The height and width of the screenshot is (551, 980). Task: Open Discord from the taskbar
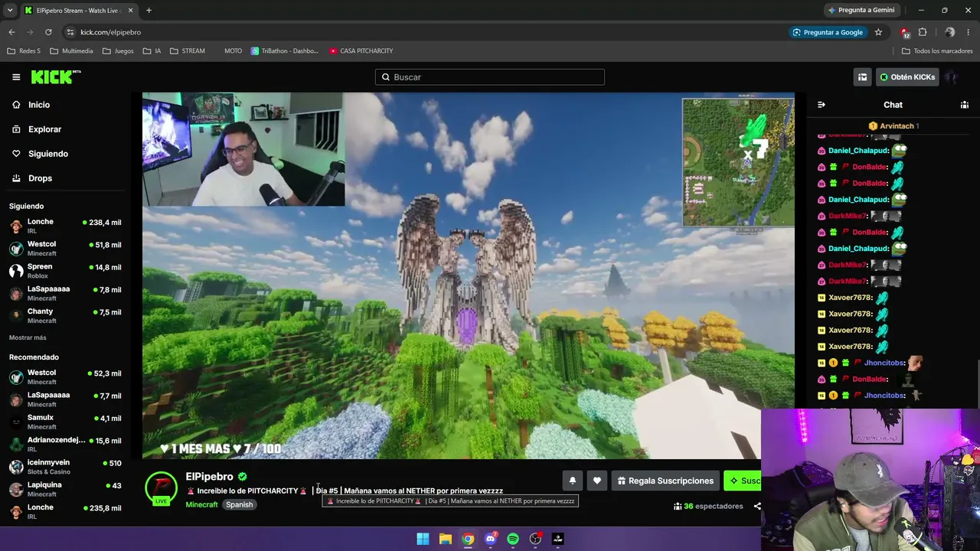tap(491, 539)
